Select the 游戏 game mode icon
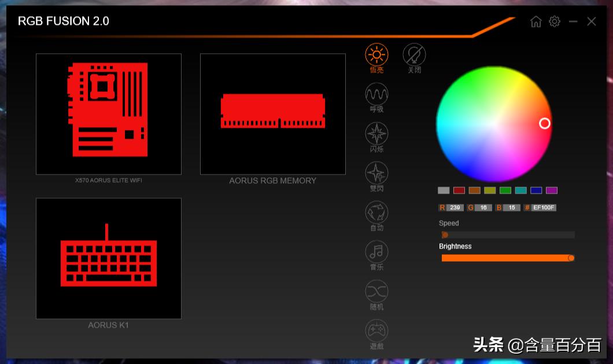The width and height of the screenshot is (613, 364). (376, 331)
